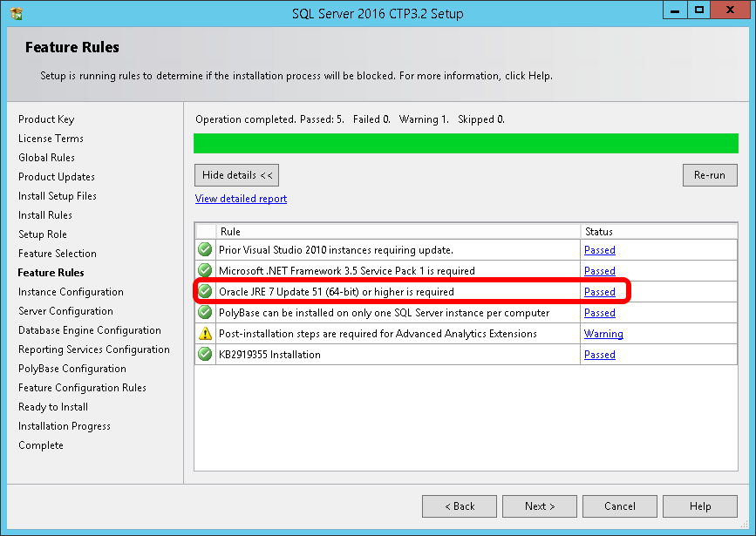Select bold Feature Rules step in sidebar
This screenshot has width=756, height=536.
click(51, 273)
